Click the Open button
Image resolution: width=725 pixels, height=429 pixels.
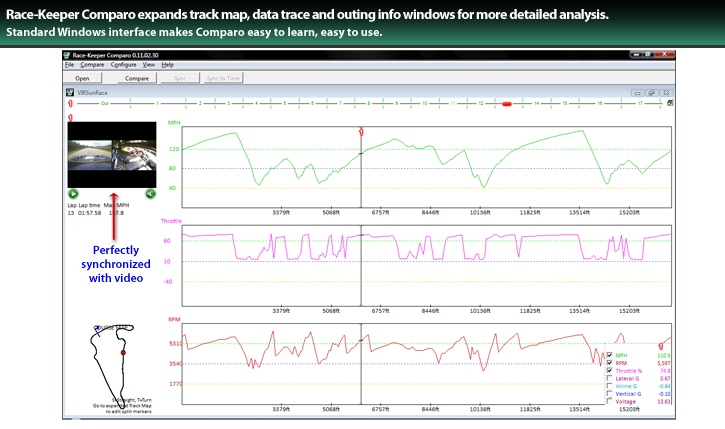[83, 77]
